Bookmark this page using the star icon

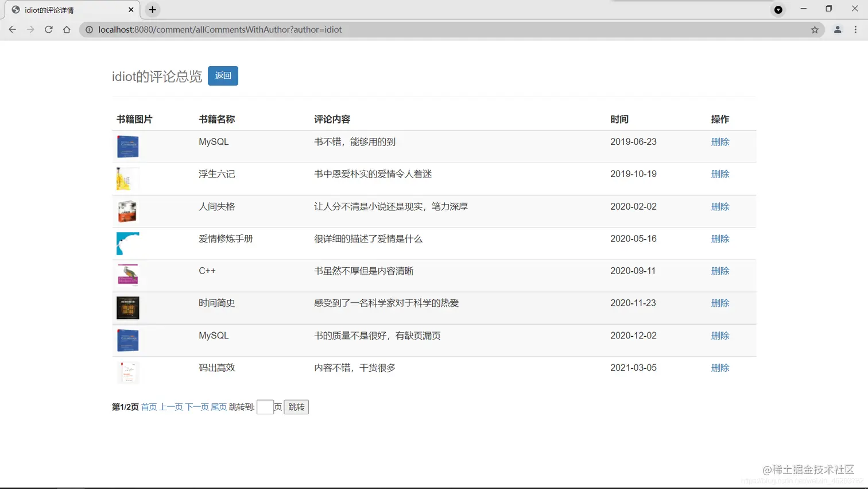pyautogui.click(x=815, y=29)
